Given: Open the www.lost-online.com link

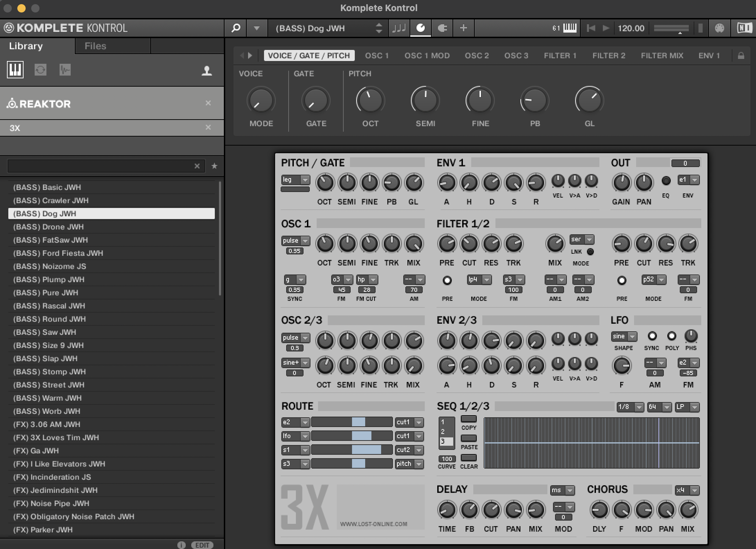Looking at the screenshot, I should pyautogui.click(x=373, y=524).
